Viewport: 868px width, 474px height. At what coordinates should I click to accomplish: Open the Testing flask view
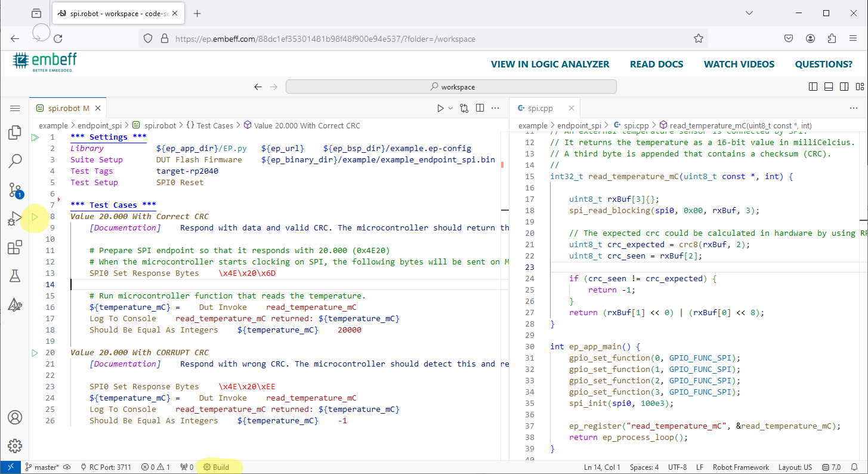click(15, 276)
